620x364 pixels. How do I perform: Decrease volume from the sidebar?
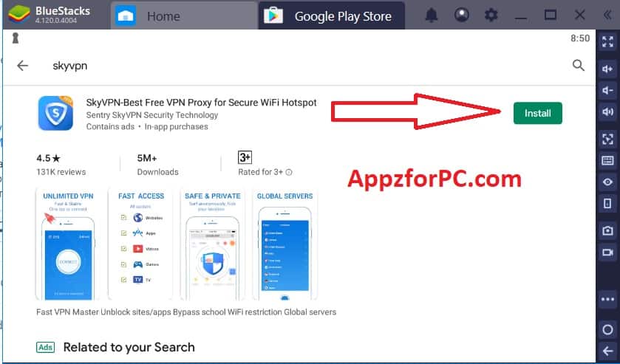607,91
